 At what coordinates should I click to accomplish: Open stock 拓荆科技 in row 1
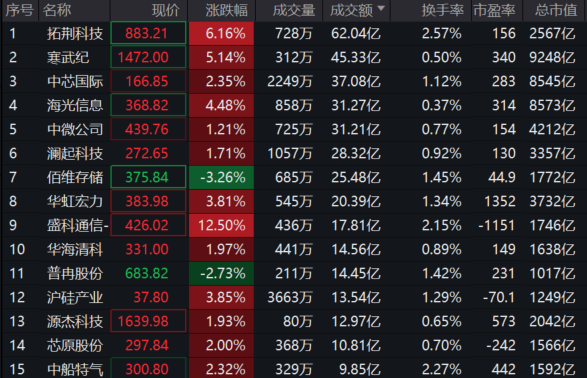pos(75,34)
